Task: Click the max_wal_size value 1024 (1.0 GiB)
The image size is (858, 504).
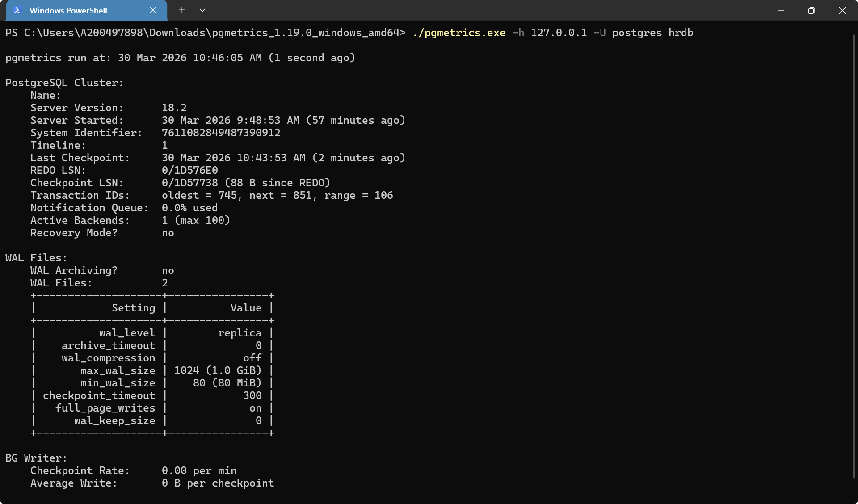Action: tap(218, 370)
